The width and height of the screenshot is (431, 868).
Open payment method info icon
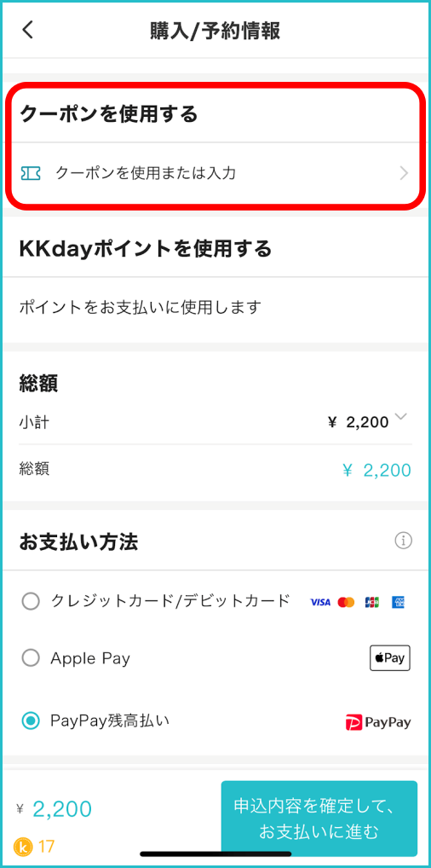click(404, 541)
